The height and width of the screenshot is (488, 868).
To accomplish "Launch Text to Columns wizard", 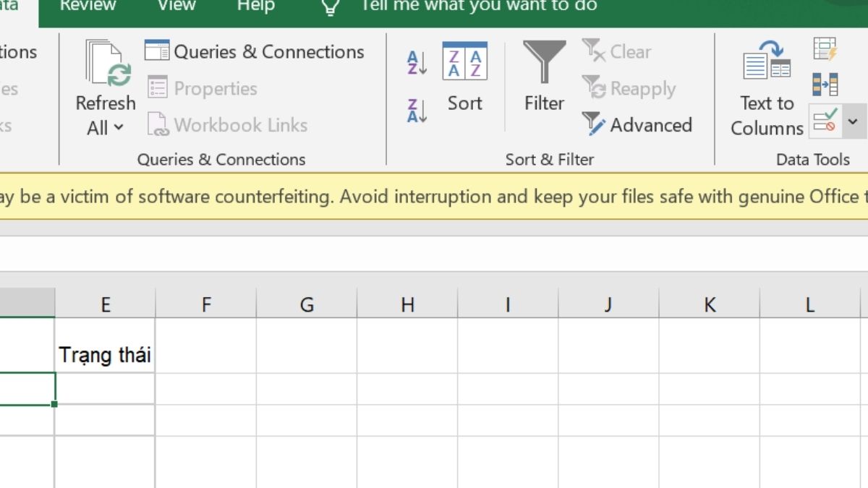I will click(x=767, y=88).
